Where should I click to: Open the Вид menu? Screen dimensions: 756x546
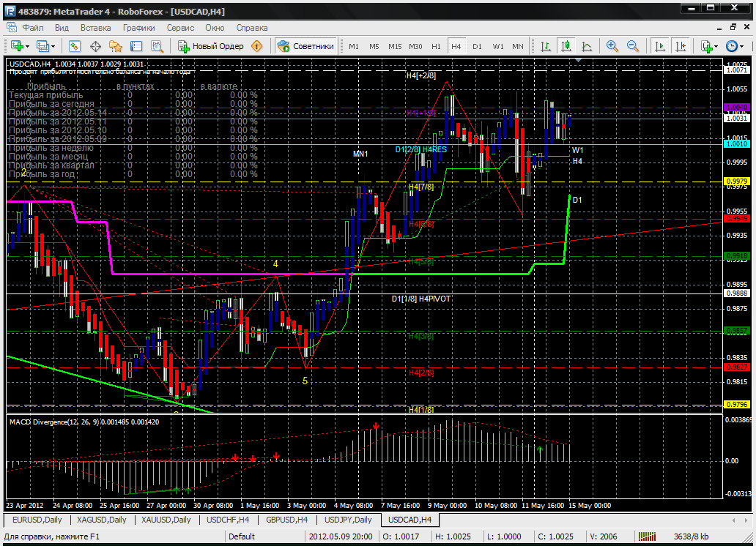pos(62,28)
